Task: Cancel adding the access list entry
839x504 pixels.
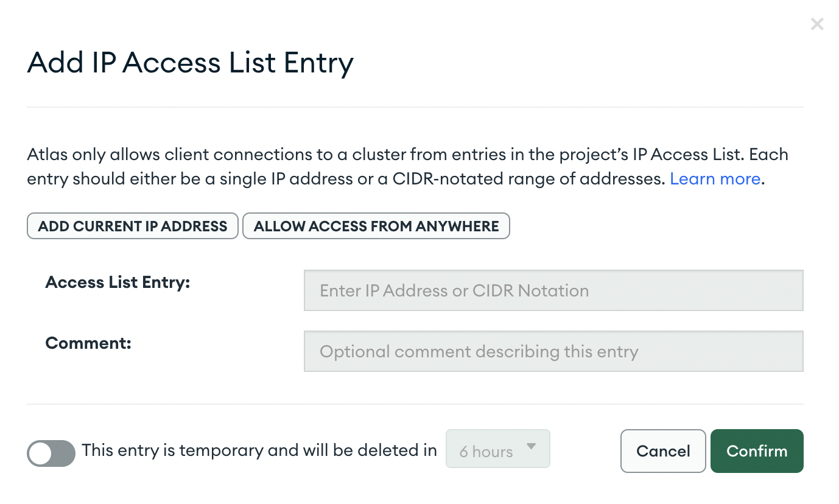Action: (x=663, y=450)
